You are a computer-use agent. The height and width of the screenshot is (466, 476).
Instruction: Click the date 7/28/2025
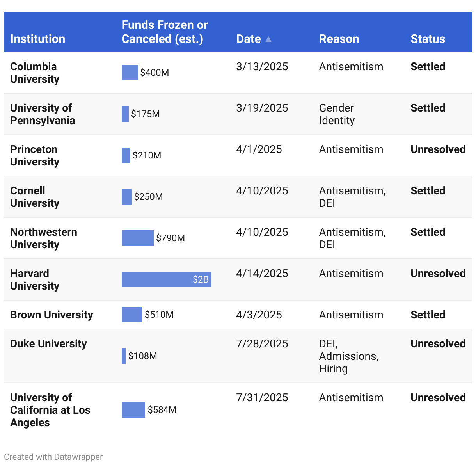262,344
